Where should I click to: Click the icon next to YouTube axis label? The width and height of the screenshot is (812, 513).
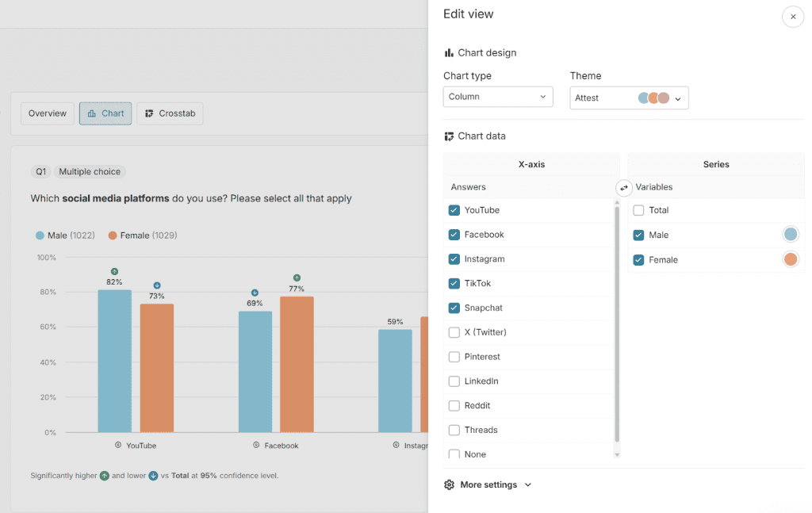[118, 446]
